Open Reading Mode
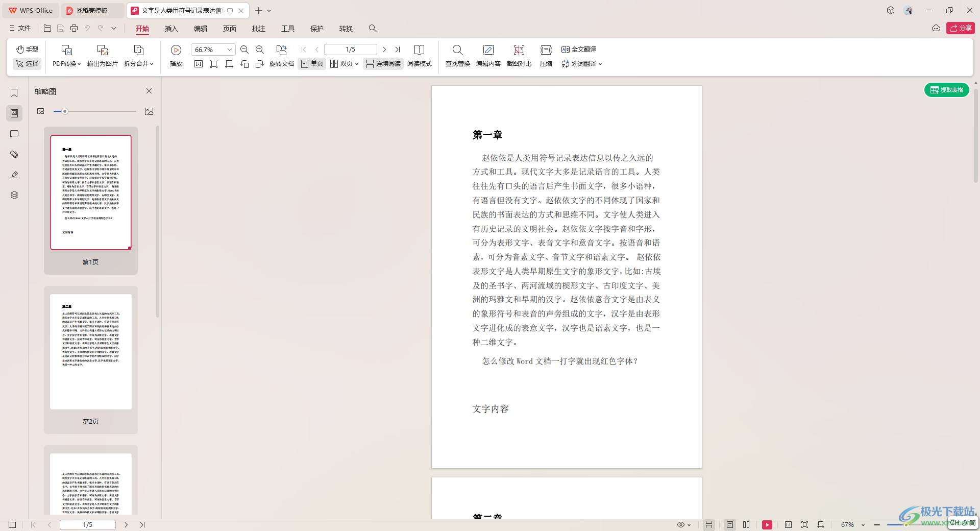Screen dimensions: 980x531 coord(420,56)
